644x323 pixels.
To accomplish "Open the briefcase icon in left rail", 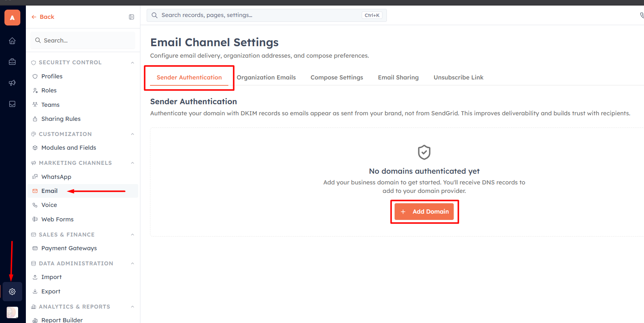I will tap(12, 62).
